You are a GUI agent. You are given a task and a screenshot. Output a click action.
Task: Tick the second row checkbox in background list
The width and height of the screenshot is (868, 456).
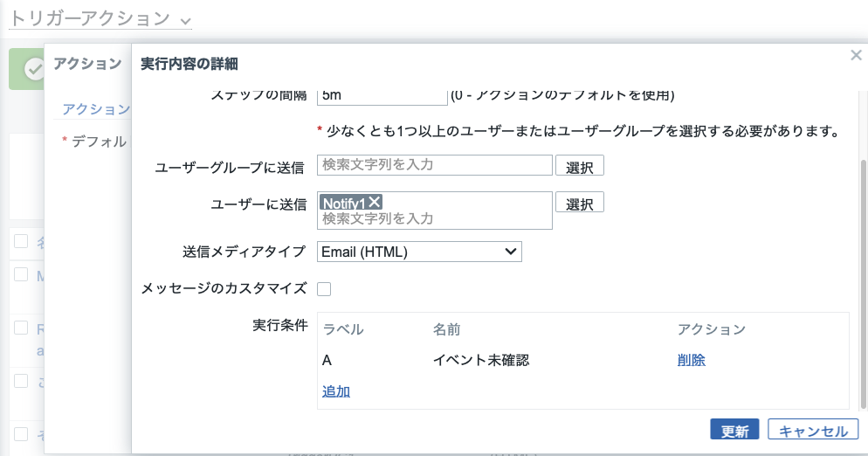coord(21,274)
